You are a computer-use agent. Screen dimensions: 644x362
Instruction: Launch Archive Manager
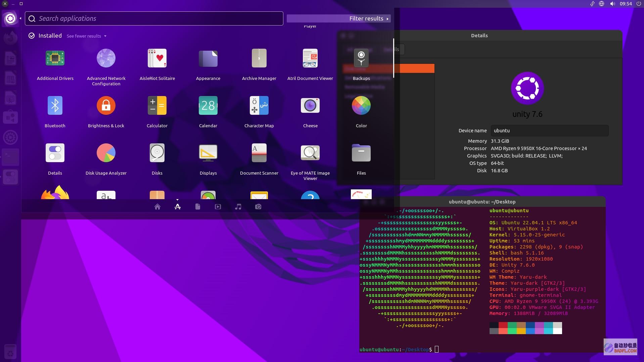coord(259,65)
